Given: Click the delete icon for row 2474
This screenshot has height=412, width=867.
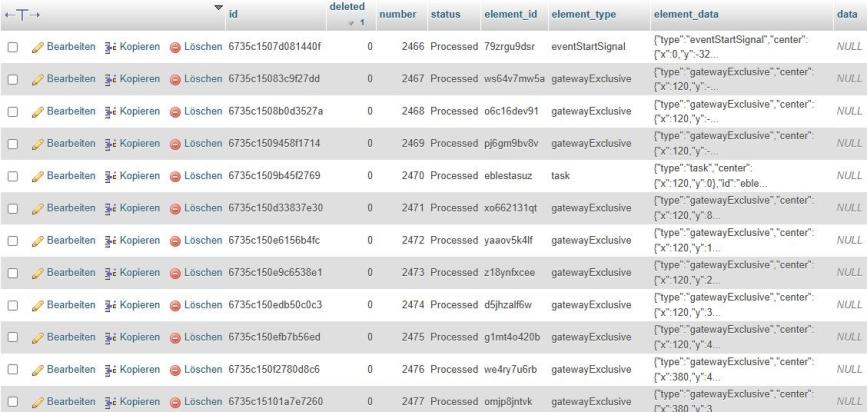Looking at the screenshot, I should [x=175, y=304].
